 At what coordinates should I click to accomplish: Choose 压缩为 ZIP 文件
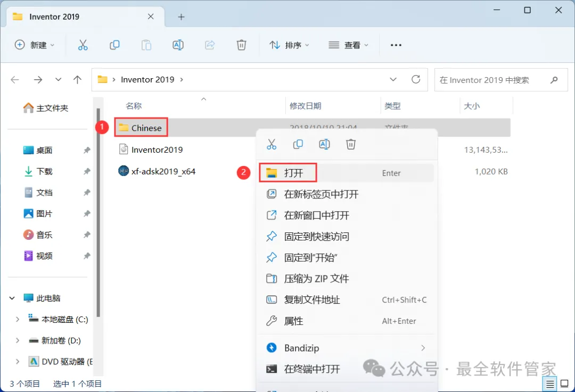pyautogui.click(x=347, y=279)
